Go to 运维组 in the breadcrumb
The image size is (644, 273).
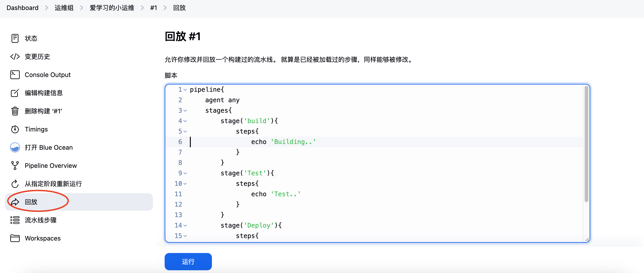[64, 8]
